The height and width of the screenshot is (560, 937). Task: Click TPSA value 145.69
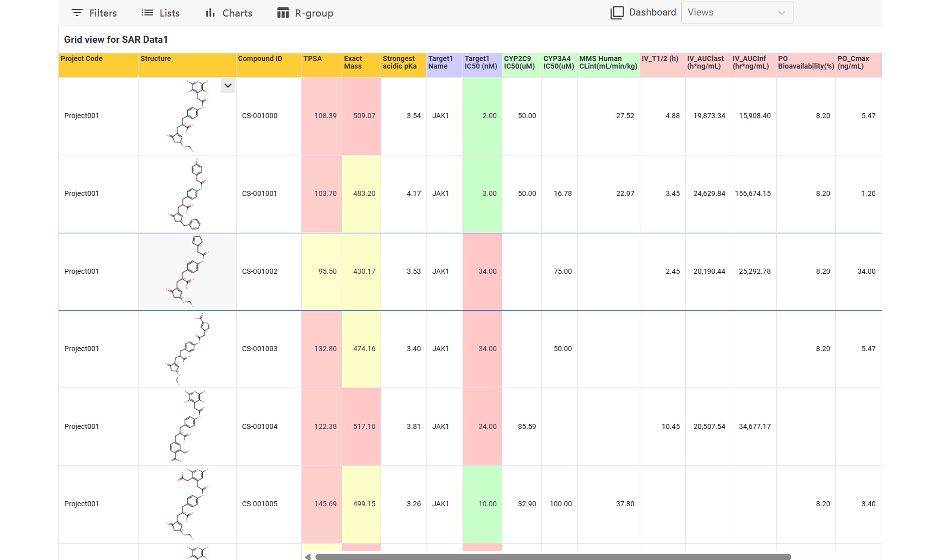[325, 504]
